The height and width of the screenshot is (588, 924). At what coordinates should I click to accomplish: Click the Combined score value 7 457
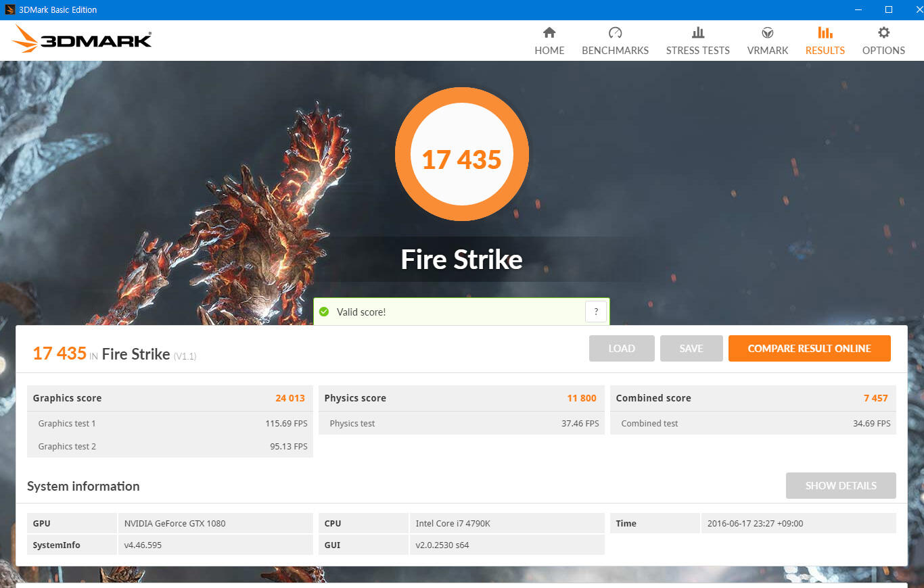(876, 398)
